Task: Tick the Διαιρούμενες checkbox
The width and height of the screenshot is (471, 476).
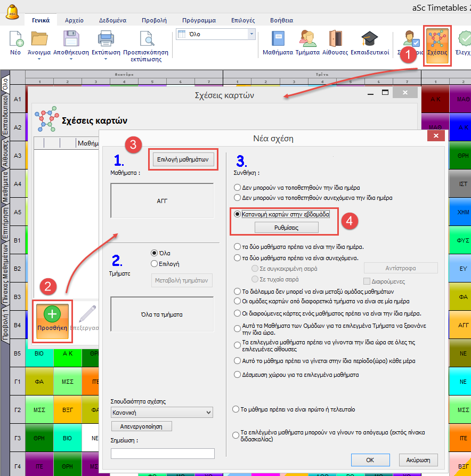Action: pos(367,281)
